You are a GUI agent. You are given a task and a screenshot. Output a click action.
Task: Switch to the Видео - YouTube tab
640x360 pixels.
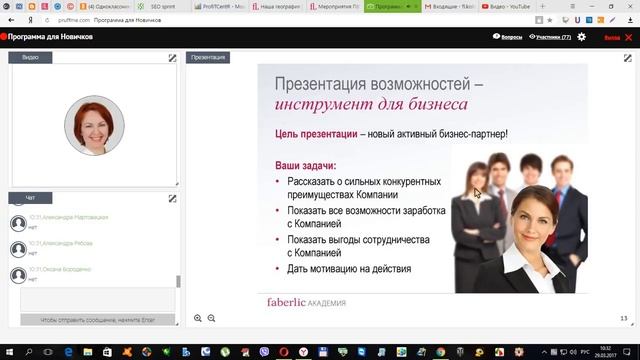pos(506,6)
